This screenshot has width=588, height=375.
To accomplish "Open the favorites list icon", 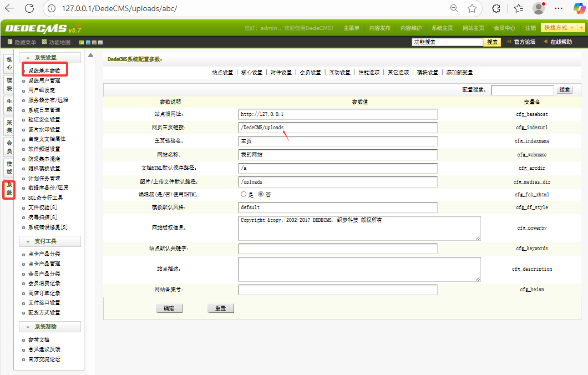I will [519, 8].
